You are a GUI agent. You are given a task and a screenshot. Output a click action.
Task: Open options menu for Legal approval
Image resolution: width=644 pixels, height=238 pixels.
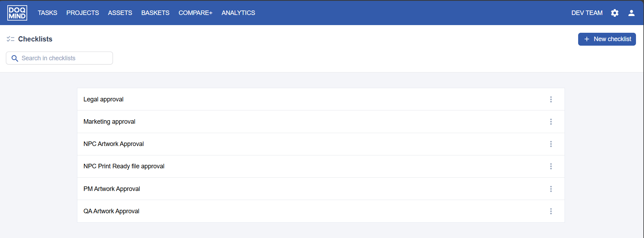[551, 99]
